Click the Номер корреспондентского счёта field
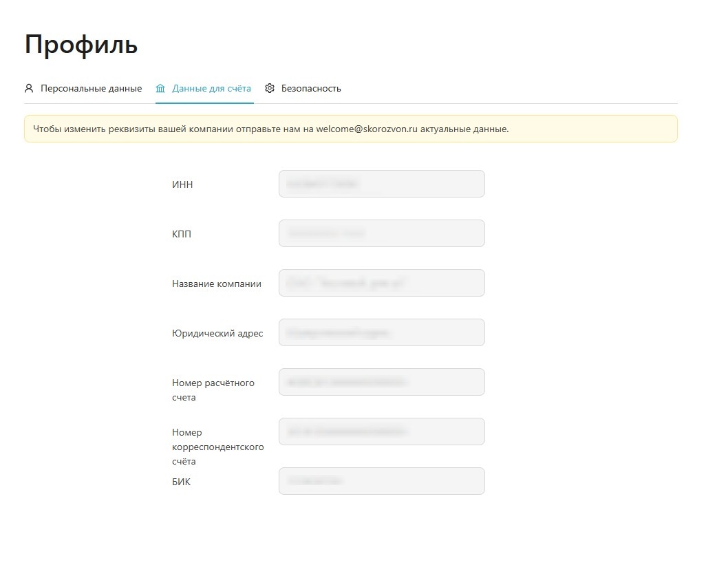This screenshot has height=565, width=728. tap(381, 431)
